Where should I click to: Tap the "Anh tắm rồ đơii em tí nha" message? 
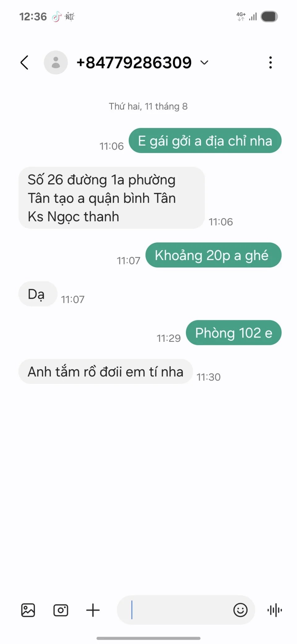coord(105,372)
